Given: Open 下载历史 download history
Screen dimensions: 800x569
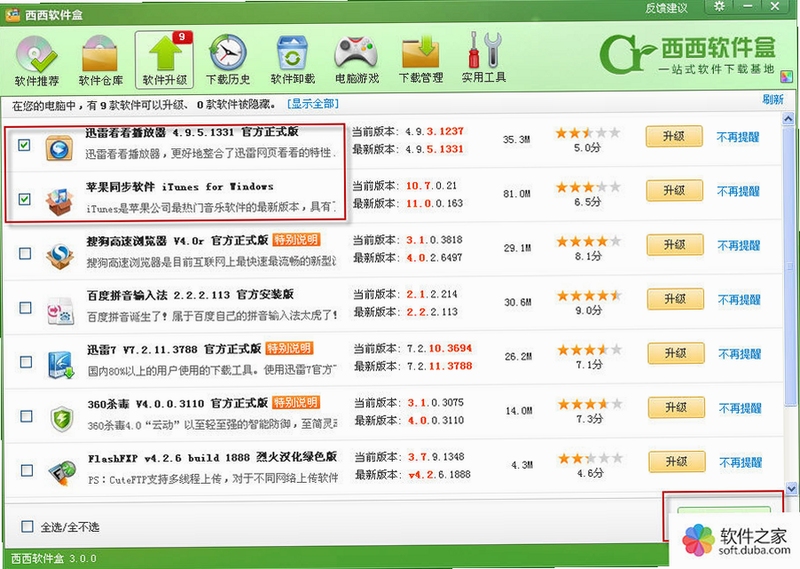Looking at the screenshot, I should (x=228, y=60).
